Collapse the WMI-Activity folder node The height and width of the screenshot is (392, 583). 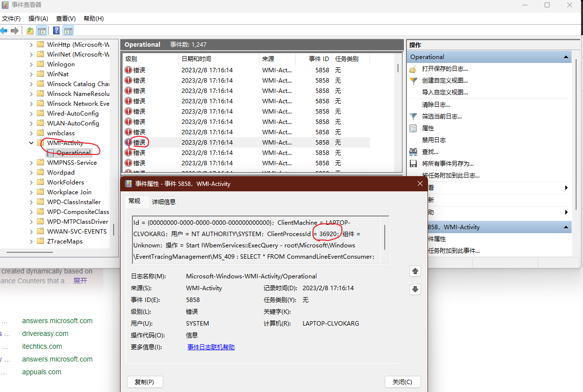click(31, 143)
